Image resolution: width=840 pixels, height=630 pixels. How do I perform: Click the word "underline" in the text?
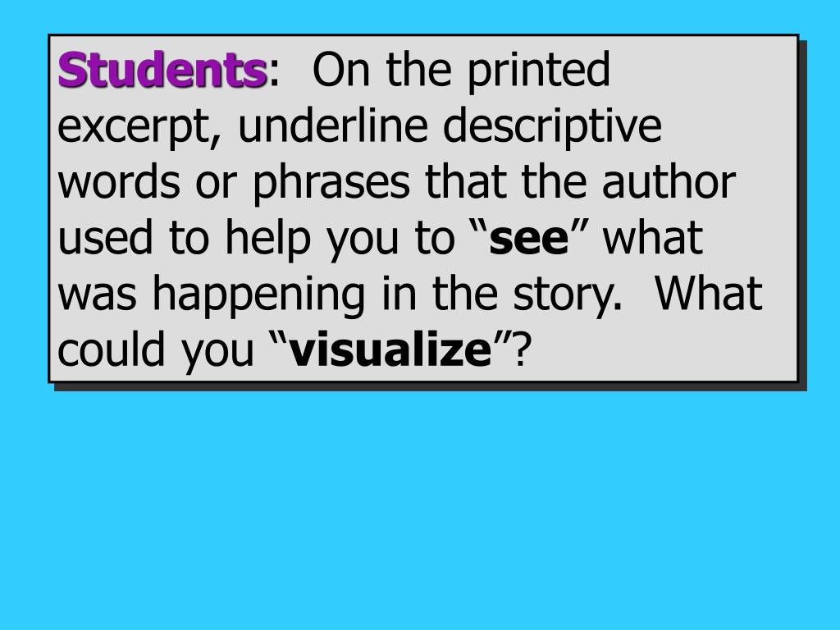[333, 125]
